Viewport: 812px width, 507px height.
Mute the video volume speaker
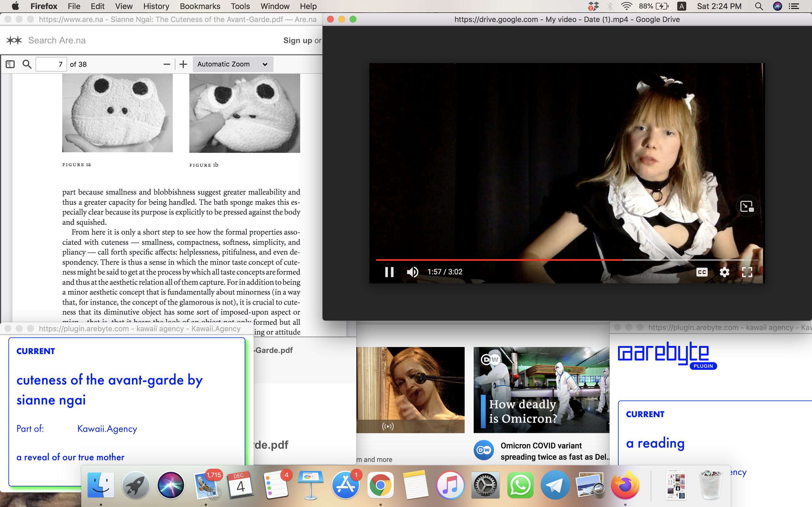click(412, 272)
